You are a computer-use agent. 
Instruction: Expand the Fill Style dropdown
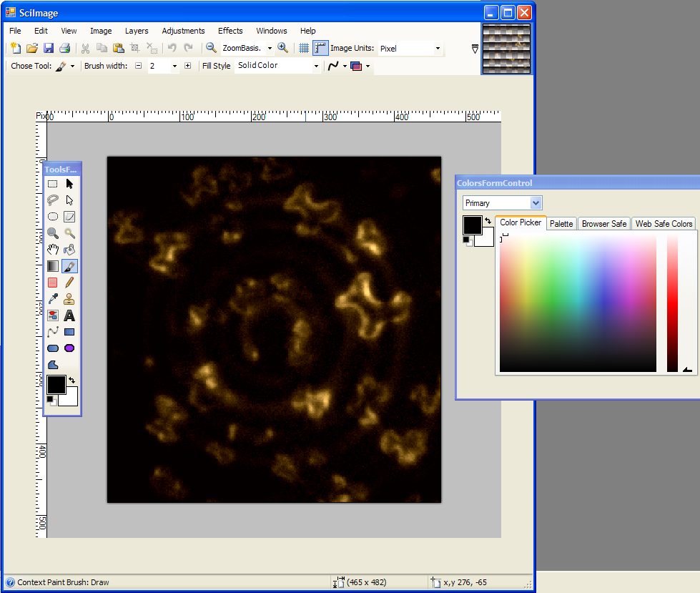[x=316, y=66]
